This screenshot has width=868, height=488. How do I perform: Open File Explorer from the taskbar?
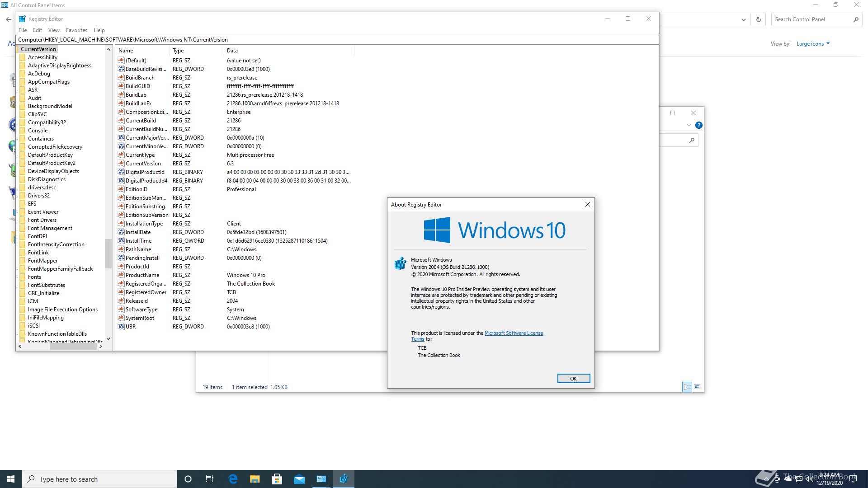[x=255, y=479]
